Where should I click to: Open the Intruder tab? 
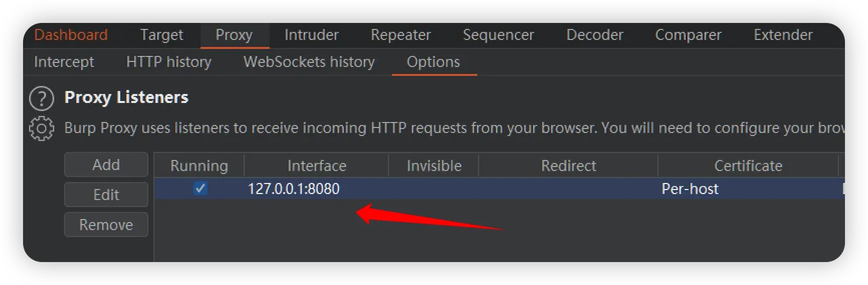311,35
